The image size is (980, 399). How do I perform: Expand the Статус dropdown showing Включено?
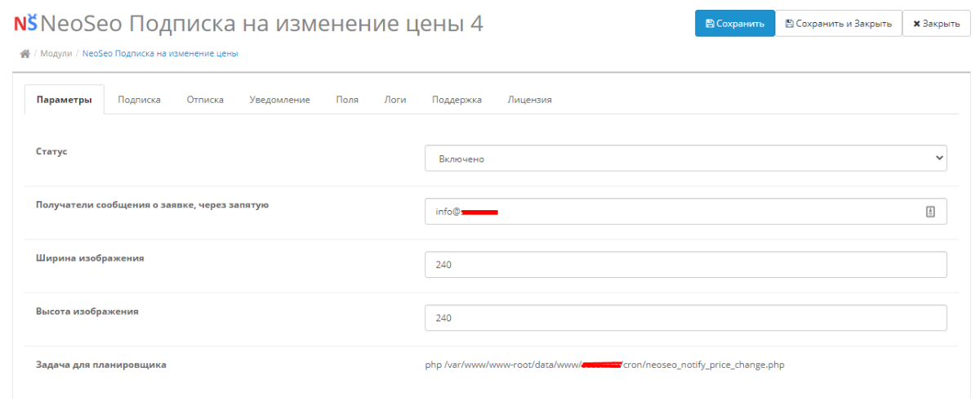click(686, 159)
